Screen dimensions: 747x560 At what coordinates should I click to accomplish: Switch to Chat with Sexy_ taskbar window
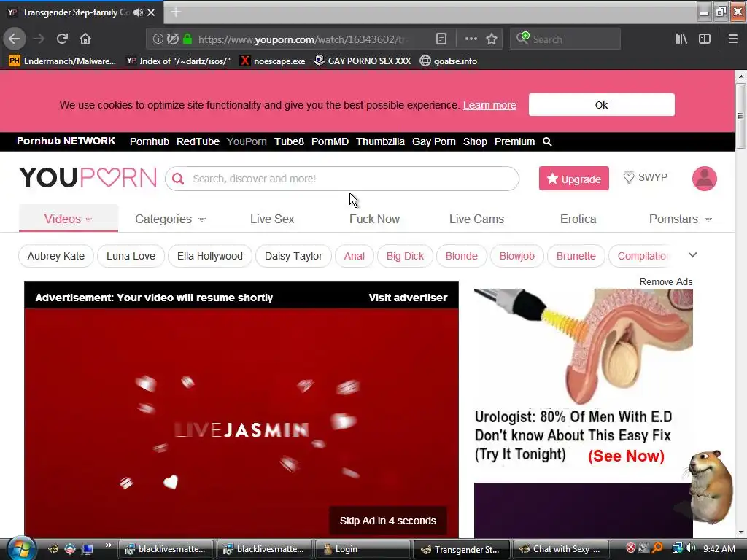pos(561,549)
